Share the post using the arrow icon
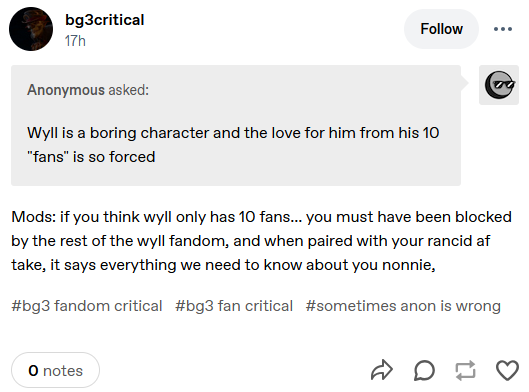Viewport: 529px width, 392px height. click(x=382, y=370)
